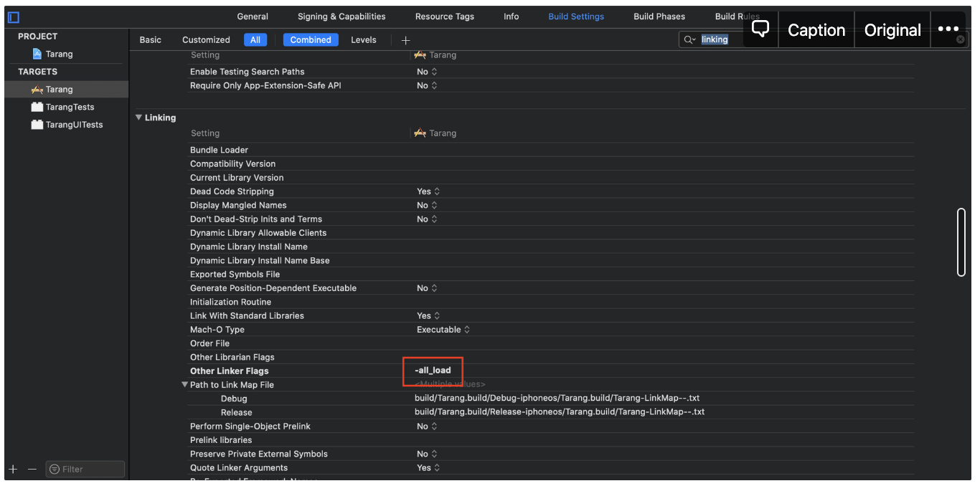Select the Compatibility Version setting
The height and width of the screenshot is (486, 980).
pyautogui.click(x=232, y=164)
